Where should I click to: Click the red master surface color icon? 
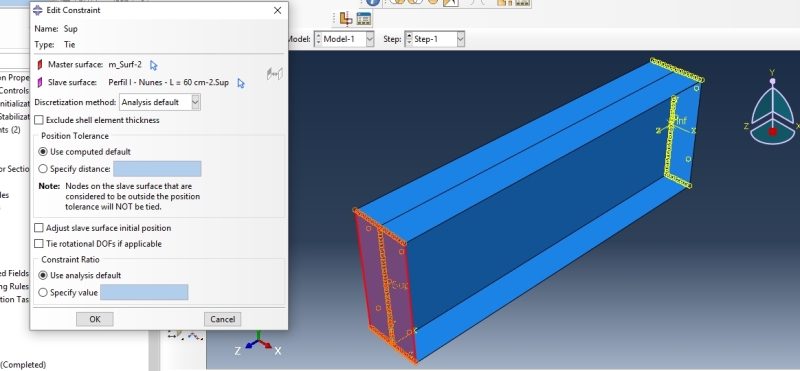click(x=40, y=65)
